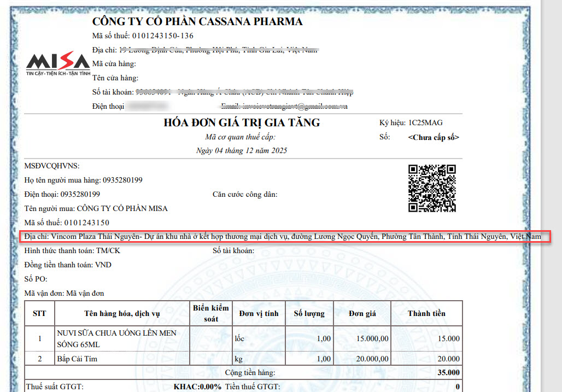Click the highlighted Địa chỉ Vincom Plaza address line
The width and height of the screenshot is (562, 392).
tap(283, 237)
